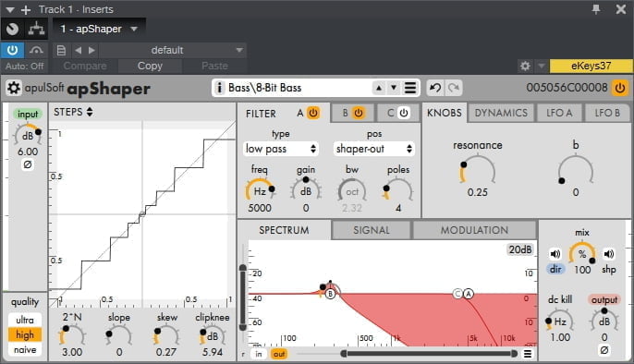The height and width of the screenshot is (364, 634).
Task: Click the mix knob icon in header
Action: pyautogui.click(x=13, y=29)
